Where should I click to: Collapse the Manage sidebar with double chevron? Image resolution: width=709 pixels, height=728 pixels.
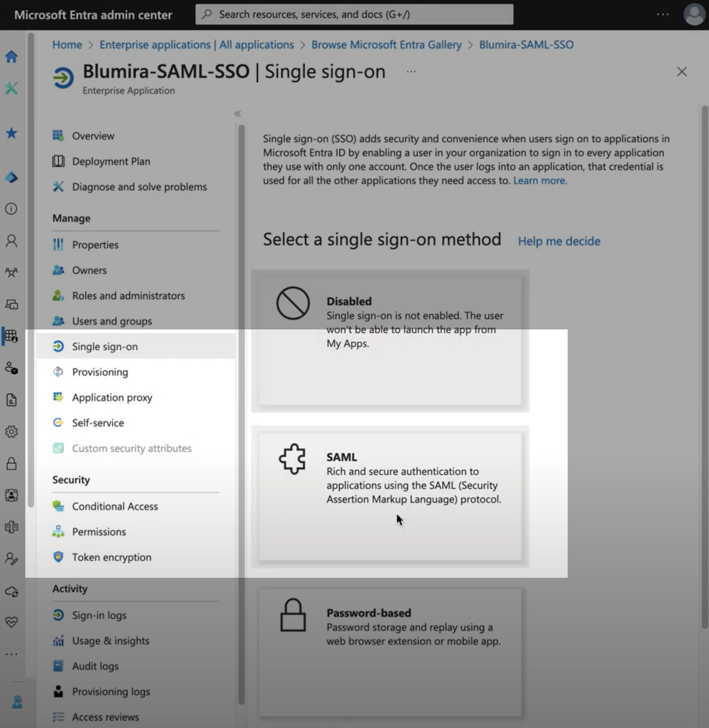point(237,113)
